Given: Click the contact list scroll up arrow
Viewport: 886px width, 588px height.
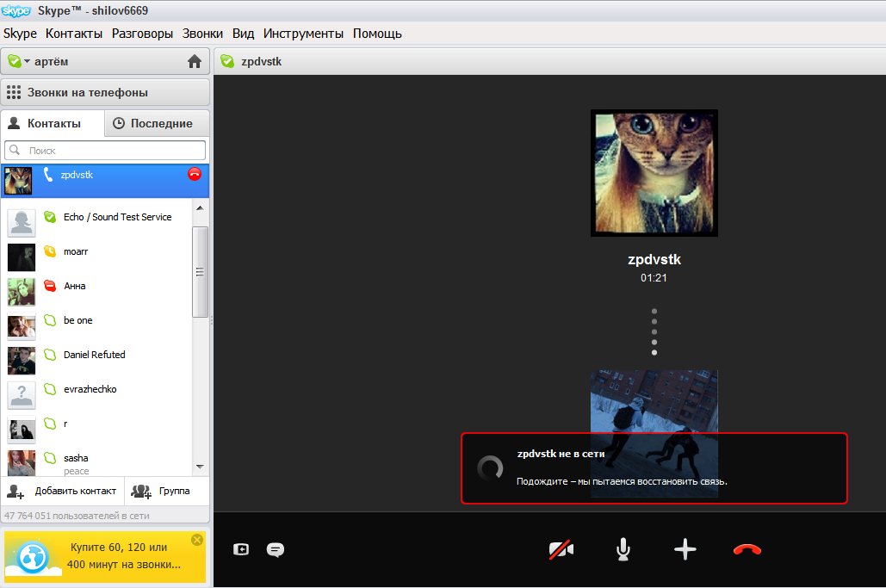Looking at the screenshot, I should click(200, 207).
